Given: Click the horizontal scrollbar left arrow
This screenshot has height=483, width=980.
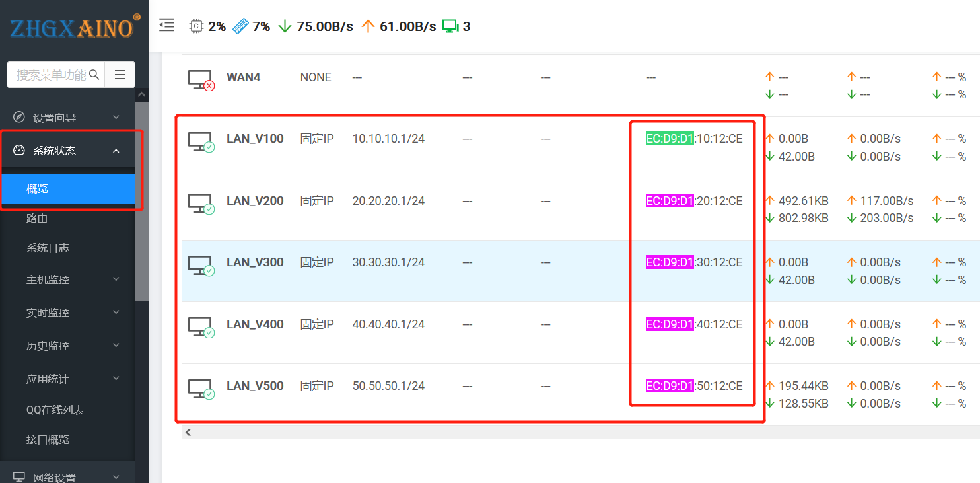Looking at the screenshot, I should click(x=188, y=432).
